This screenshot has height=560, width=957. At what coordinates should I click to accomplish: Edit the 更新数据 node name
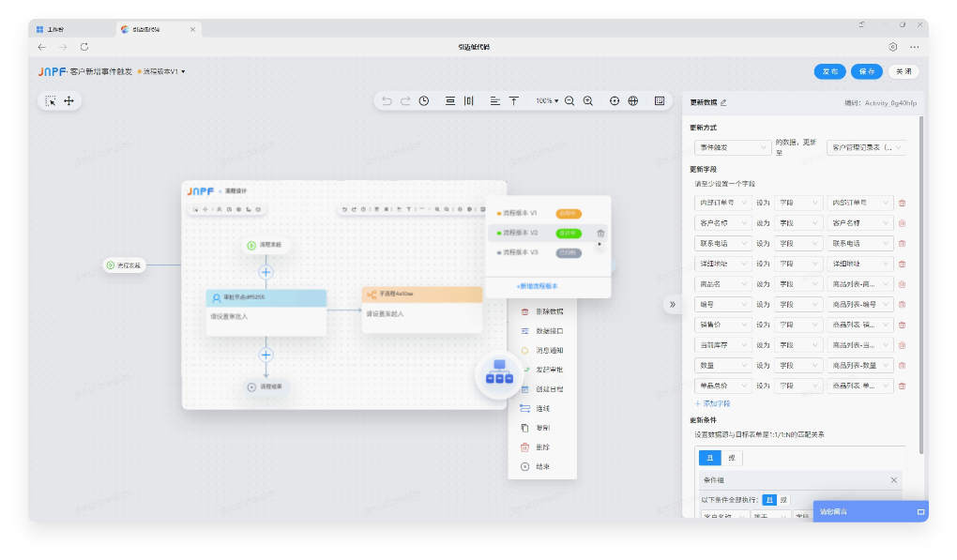coord(723,102)
